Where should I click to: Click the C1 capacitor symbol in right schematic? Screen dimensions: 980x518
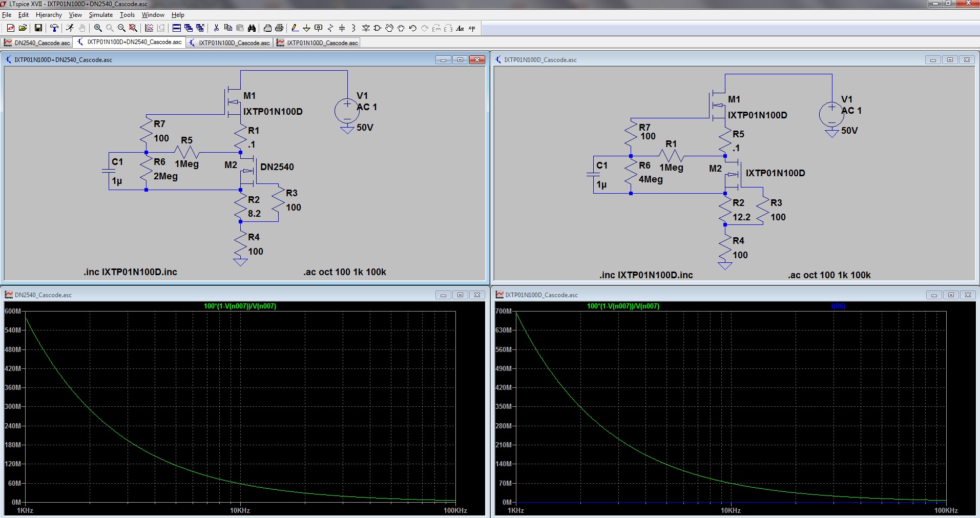coord(593,175)
